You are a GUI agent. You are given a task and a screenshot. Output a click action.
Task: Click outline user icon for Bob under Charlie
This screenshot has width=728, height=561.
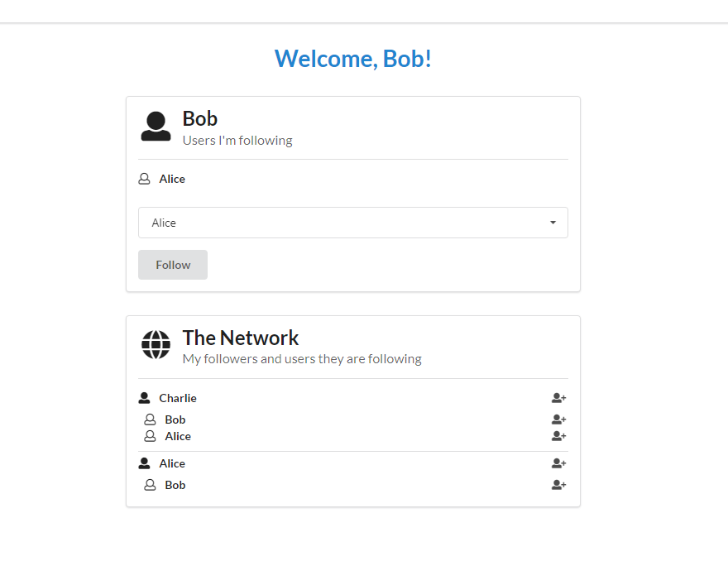150,420
